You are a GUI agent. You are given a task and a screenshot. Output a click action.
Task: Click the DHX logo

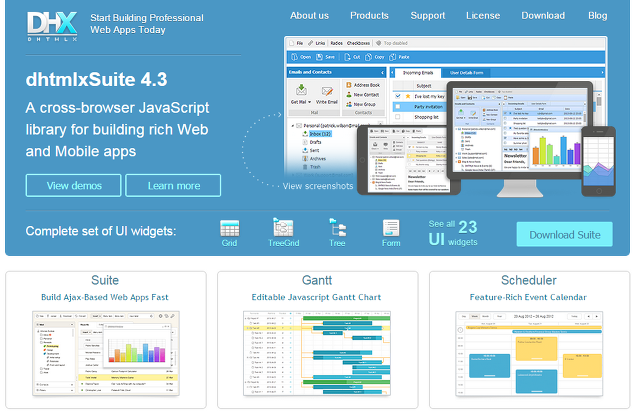[52, 26]
